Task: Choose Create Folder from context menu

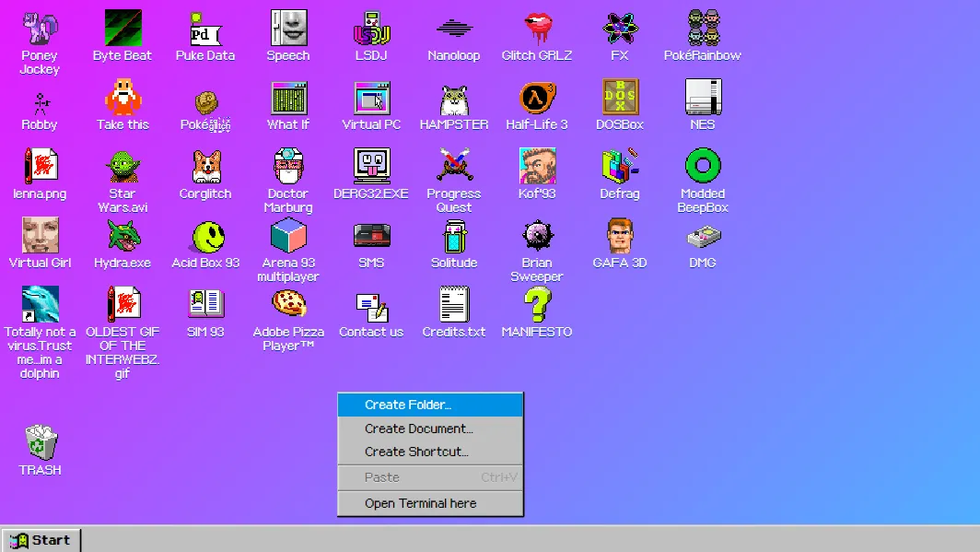Action: click(x=408, y=405)
